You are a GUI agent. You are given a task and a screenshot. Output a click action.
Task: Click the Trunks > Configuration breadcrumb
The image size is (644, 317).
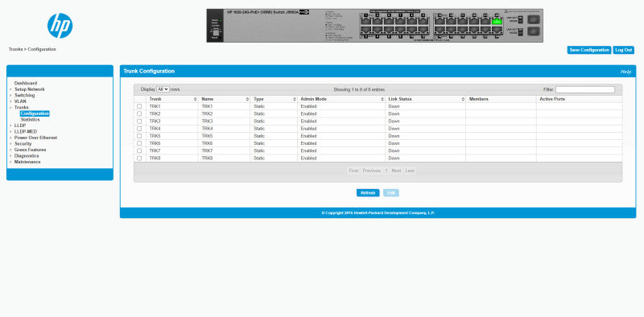click(32, 49)
